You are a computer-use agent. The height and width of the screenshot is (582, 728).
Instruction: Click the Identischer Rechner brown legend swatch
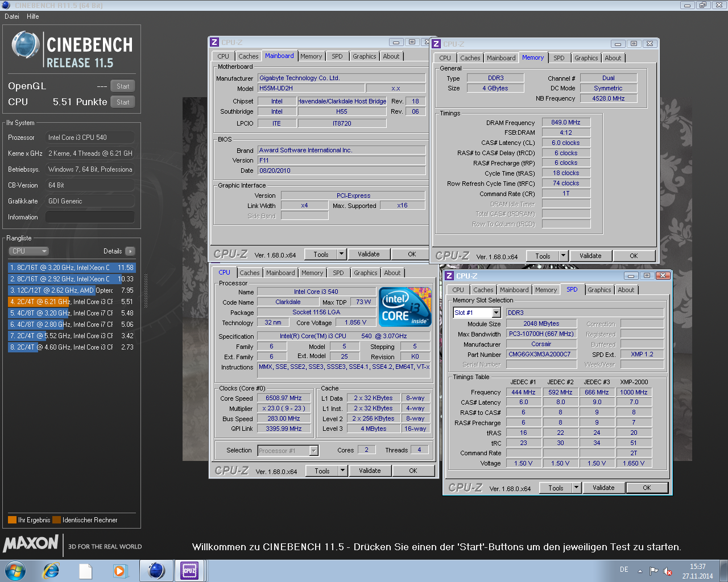click(56, 520)
